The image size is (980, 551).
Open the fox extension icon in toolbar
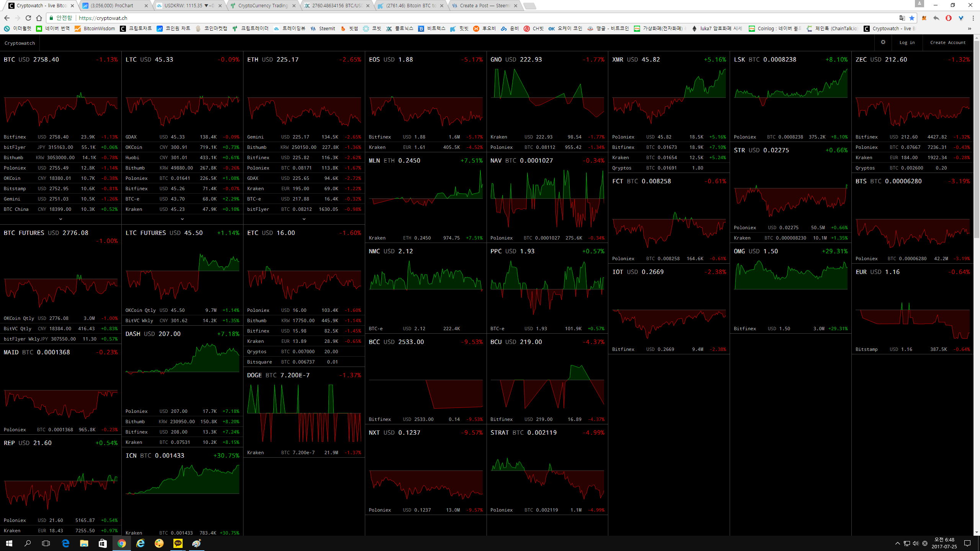(x=924, y=18)
